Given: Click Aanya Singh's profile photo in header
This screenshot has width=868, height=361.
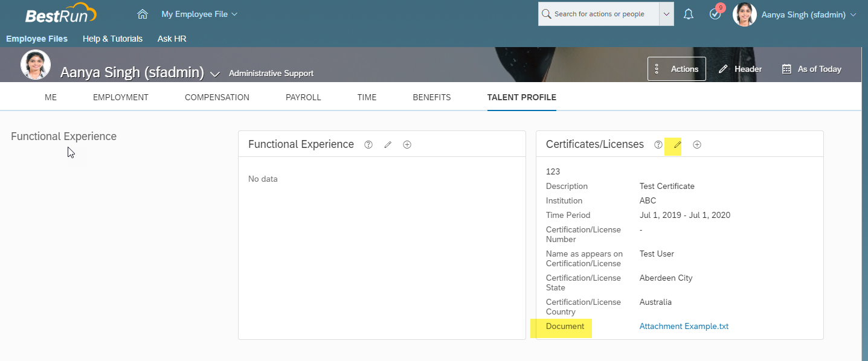Looking at the screenshot, I should coord(36,65).
